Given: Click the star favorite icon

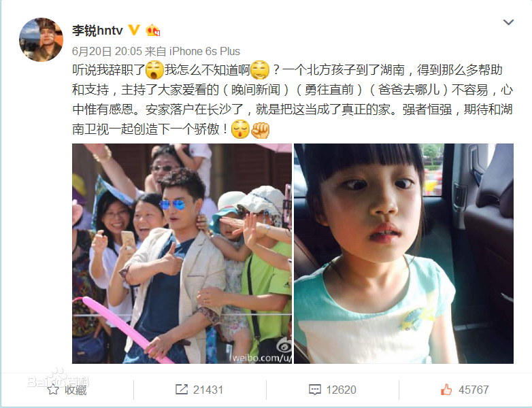Looking at the screenshot, I should pos(53,390).
